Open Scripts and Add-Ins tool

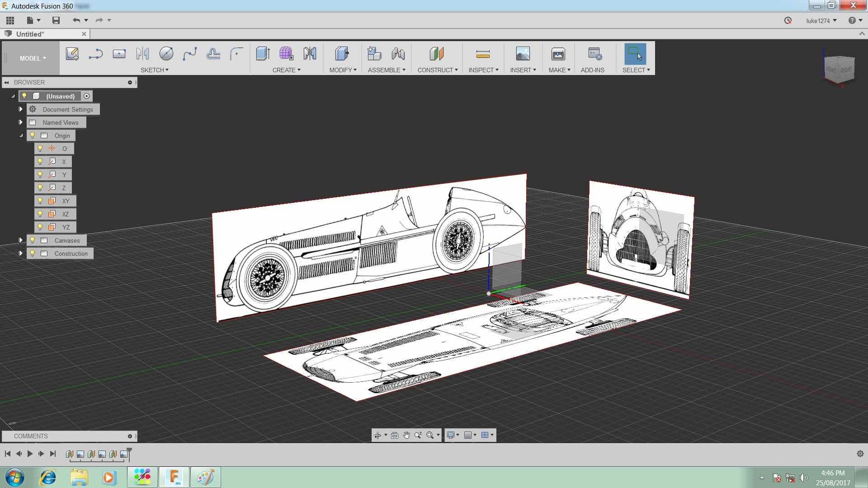coord(595,54)
